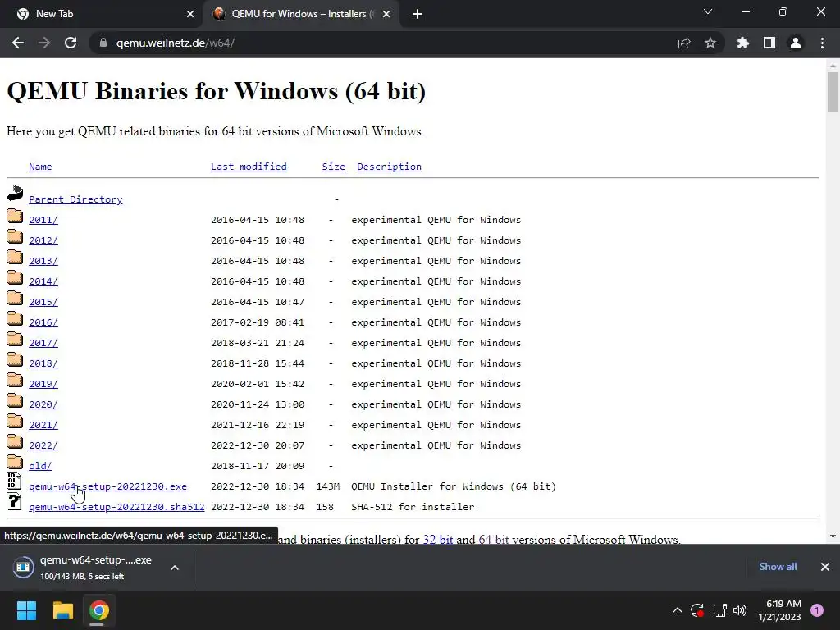Open the Parent Directory link
The width and height of the screenshot is (840, 630).
pyautogui.click(x=75, y=199)
